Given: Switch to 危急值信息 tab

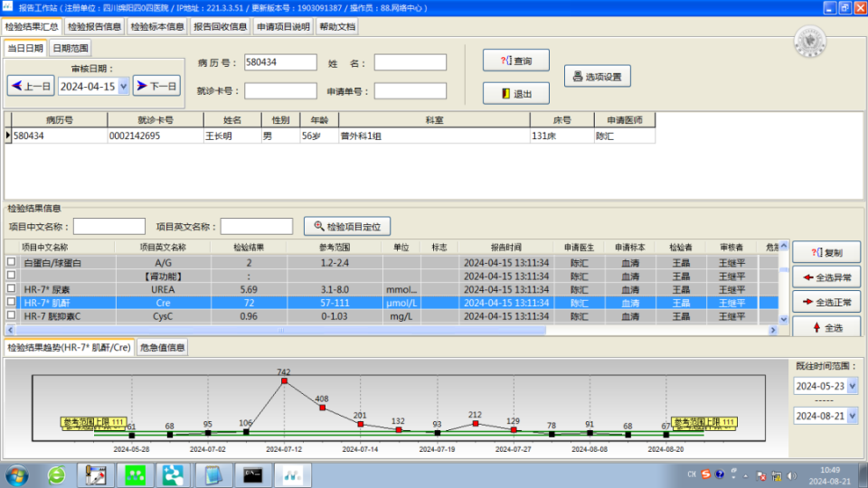Looking at the screenshot, I should point(162,347).
